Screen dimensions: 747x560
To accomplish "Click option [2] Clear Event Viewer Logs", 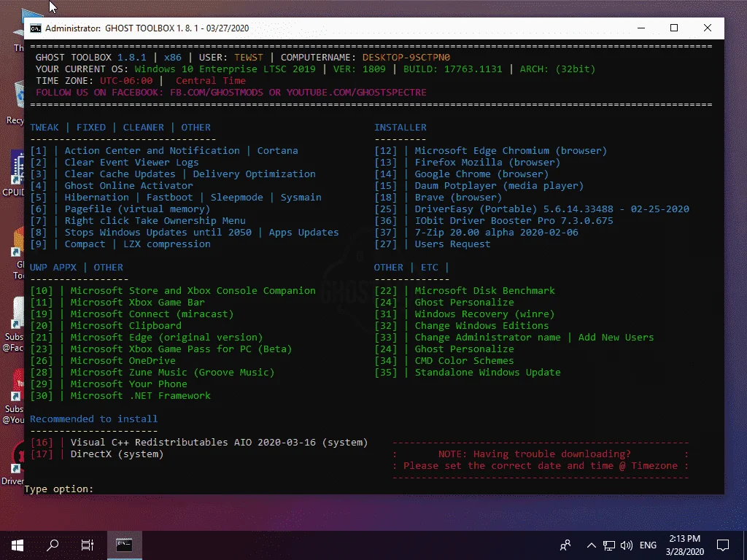I will coord(115,163).
